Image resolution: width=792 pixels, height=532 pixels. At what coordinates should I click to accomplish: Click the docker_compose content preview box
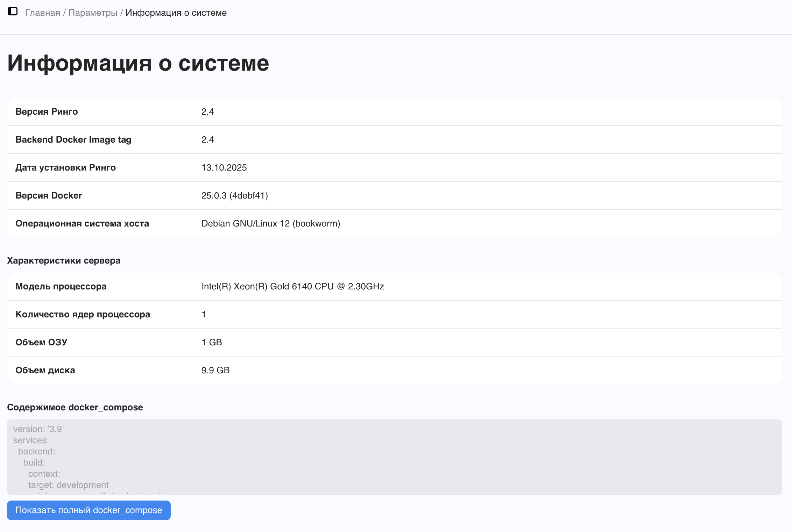[395, 457]
